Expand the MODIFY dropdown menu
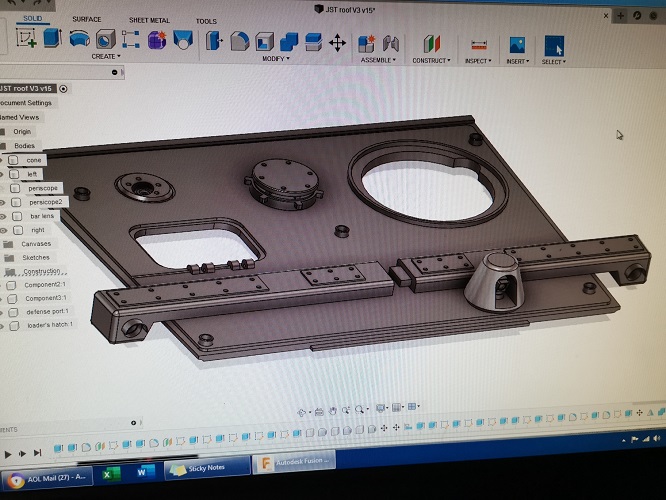The width and height of the screenshot is (666, 500). (x=276, y=59)
